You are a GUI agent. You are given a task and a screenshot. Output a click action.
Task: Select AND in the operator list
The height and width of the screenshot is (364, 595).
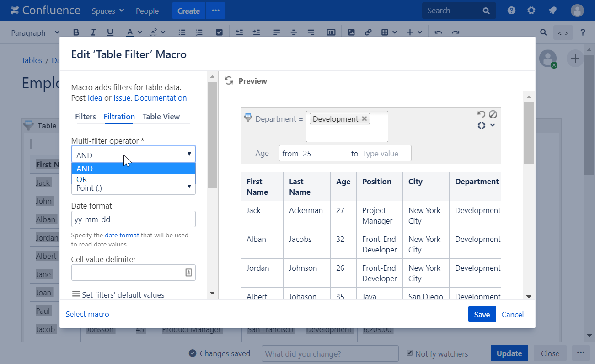click(x=85, y=169)
